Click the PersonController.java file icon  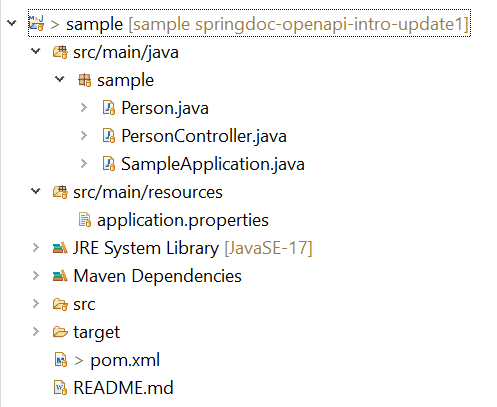tap(109, 136)
